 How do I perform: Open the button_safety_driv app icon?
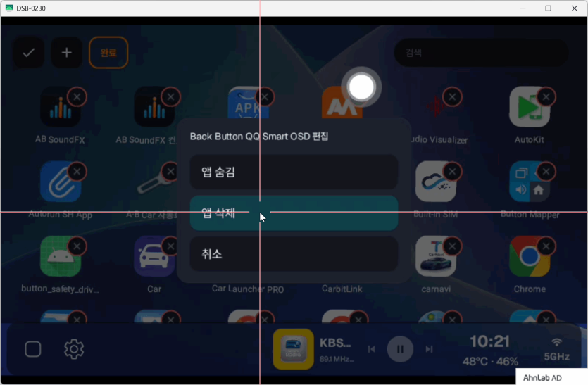point(61,256)
